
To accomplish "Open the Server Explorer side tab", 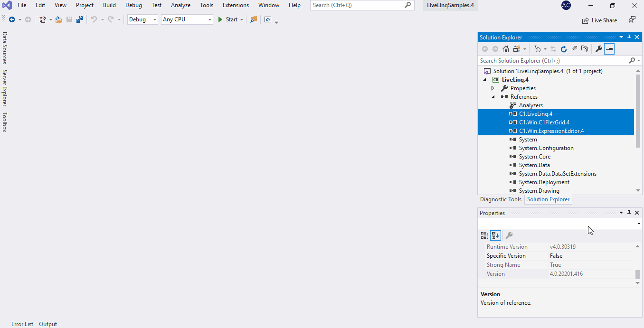I will 5,88.
